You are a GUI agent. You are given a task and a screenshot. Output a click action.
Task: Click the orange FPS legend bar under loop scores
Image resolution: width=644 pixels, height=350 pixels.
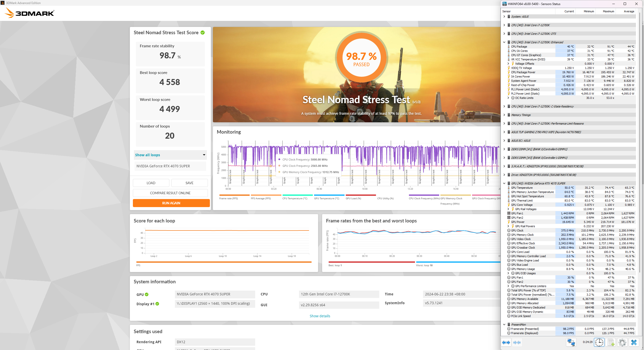[224, 262]
